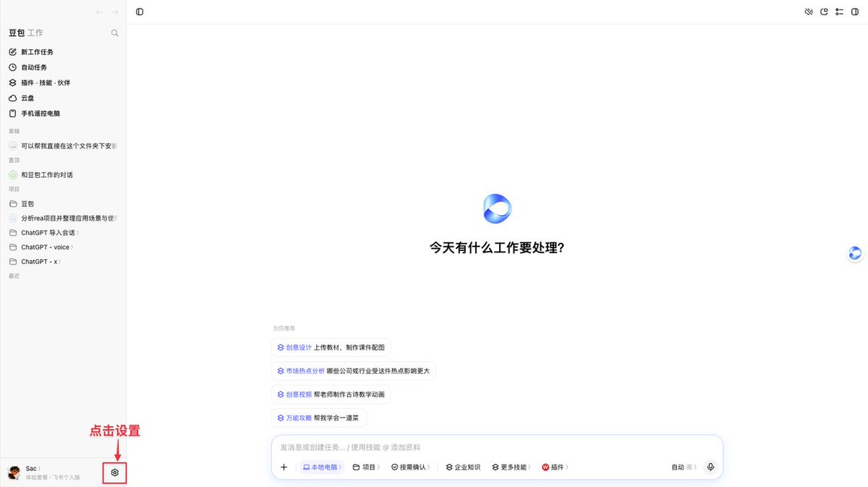Toggle the right side panel icon
868x487 pixels.
pyautogui.click(x=855, y=12)
